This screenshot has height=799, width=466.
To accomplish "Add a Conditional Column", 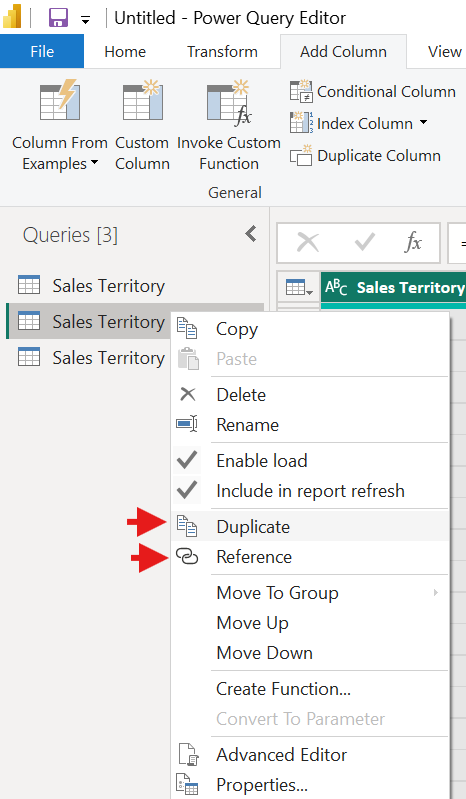I will (x=373, y=92).
